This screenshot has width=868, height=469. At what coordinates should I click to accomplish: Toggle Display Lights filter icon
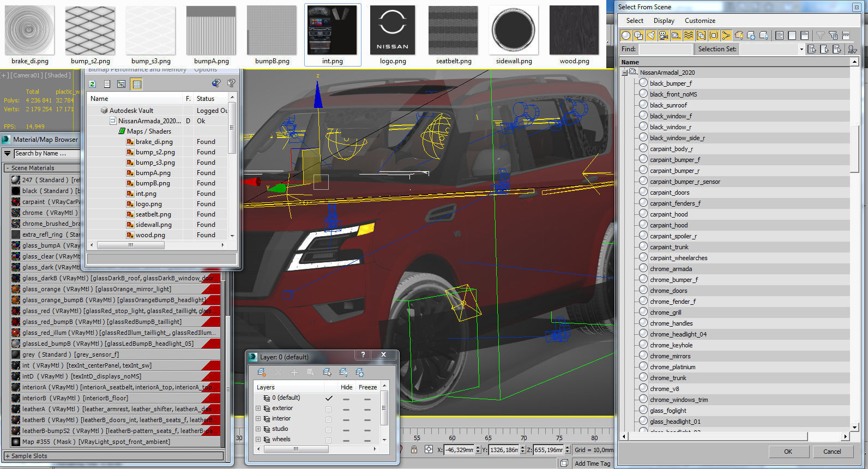click(x=651, y=35)
